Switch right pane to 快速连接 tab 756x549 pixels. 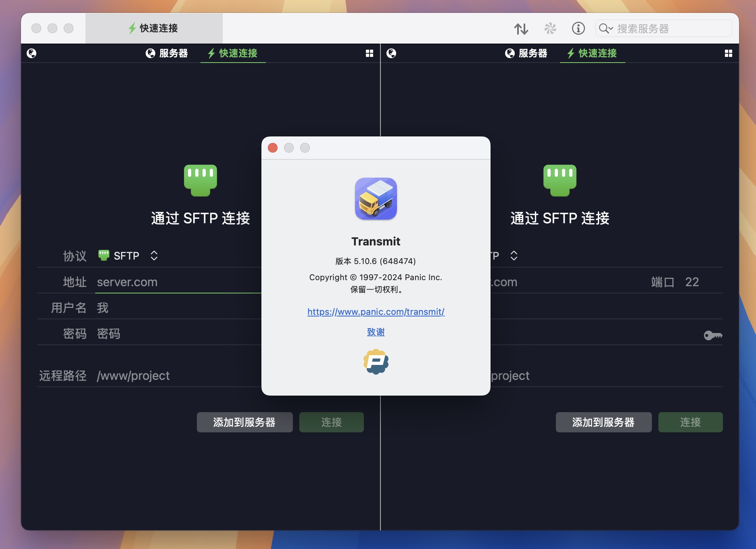tap(592, 53)
